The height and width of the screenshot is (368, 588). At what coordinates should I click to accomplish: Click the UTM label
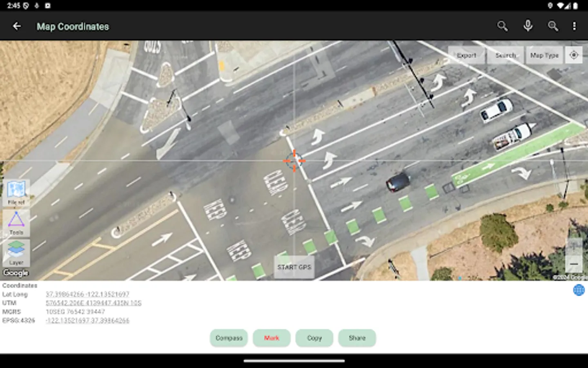pos(9,303)
